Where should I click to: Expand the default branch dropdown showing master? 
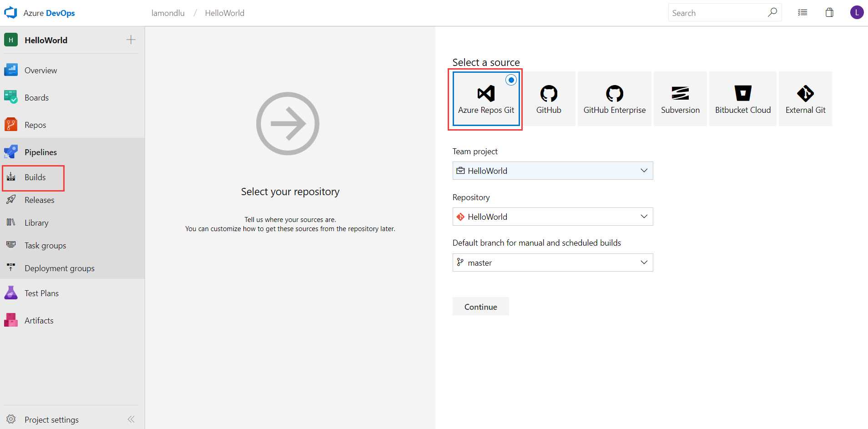point(553,262)
